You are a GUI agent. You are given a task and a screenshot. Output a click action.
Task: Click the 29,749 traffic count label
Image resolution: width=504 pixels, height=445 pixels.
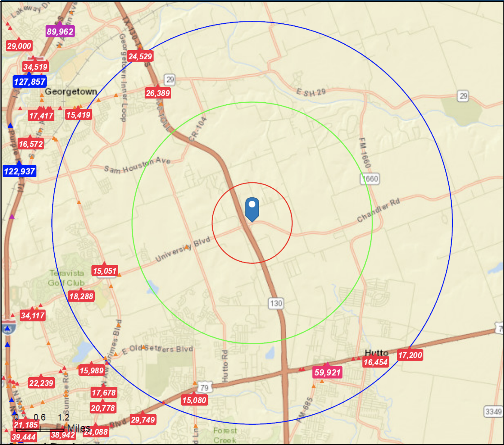pos(143,420)
